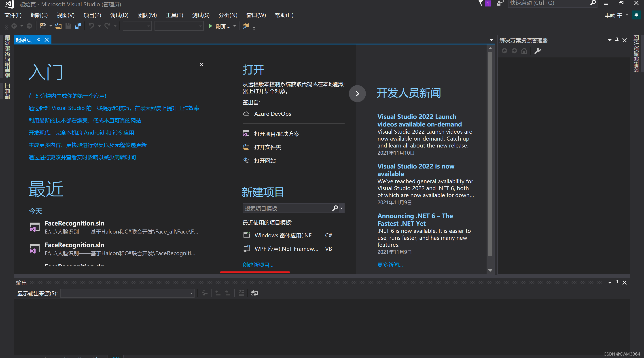Open Visual Studio 2022 Launch videos article
The height and width of the screenshot is (358, 644).
pyautogui.click(x=419, y=120)
